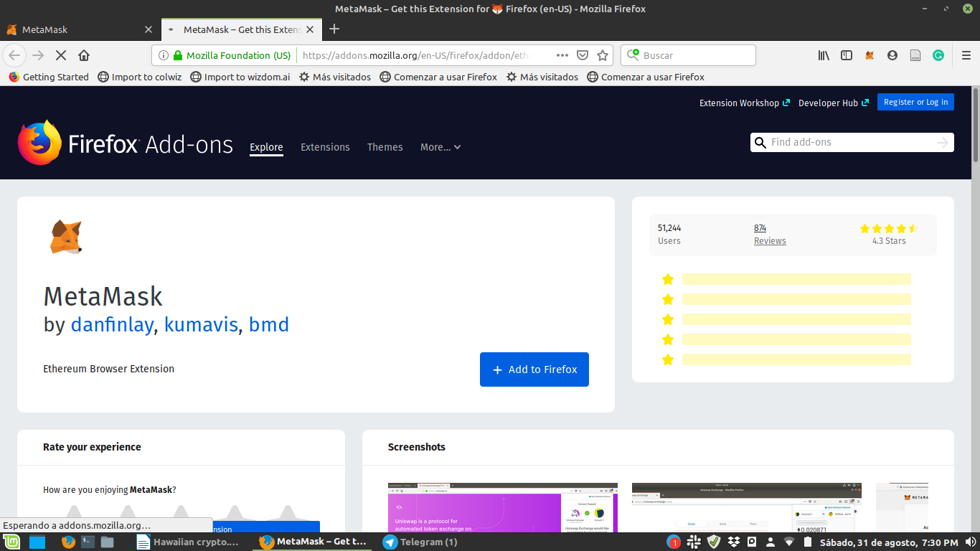Open the network tray icon
Screen dimensions: 980x551
pyautogui.click(x=789, y=542)
